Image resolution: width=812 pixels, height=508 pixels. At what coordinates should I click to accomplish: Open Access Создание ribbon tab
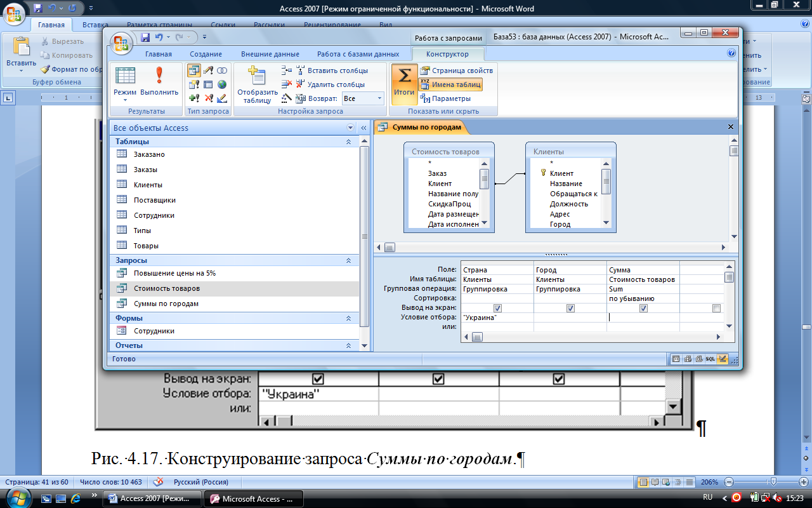coord(206,54)
